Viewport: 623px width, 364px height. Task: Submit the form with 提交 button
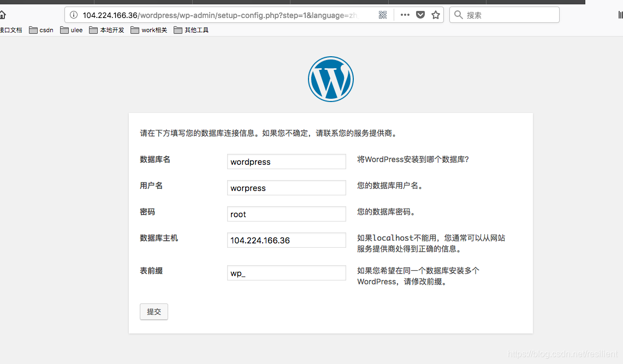point(154,312)
